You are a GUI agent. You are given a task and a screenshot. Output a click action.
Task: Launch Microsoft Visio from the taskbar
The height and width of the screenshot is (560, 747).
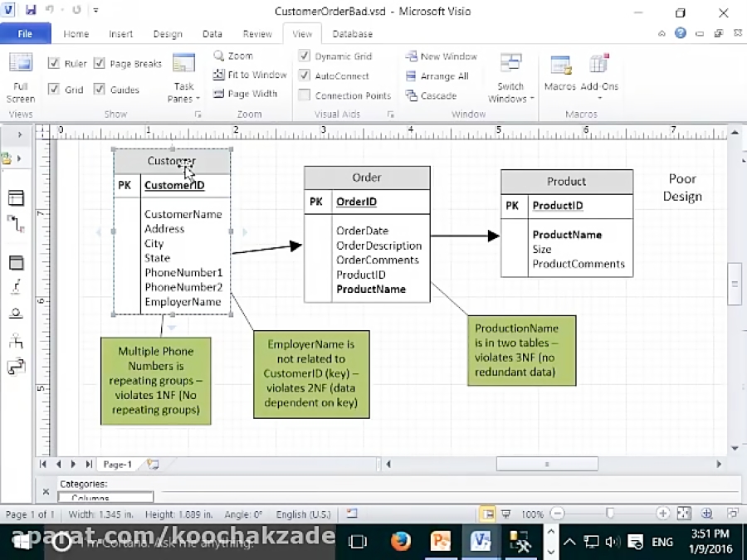[481, 542]
